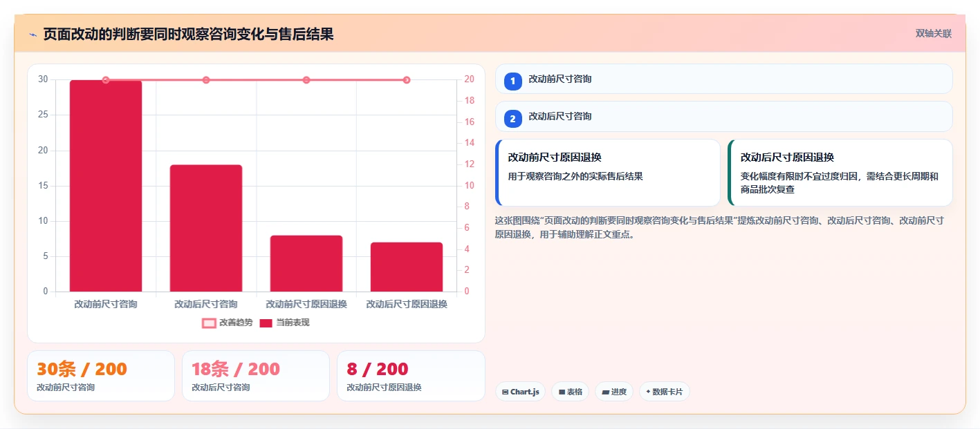Toggle the 当前表现 legend item
Image resolution: width=980 pixels, height=429 pixels.
[x=284, y=323]
